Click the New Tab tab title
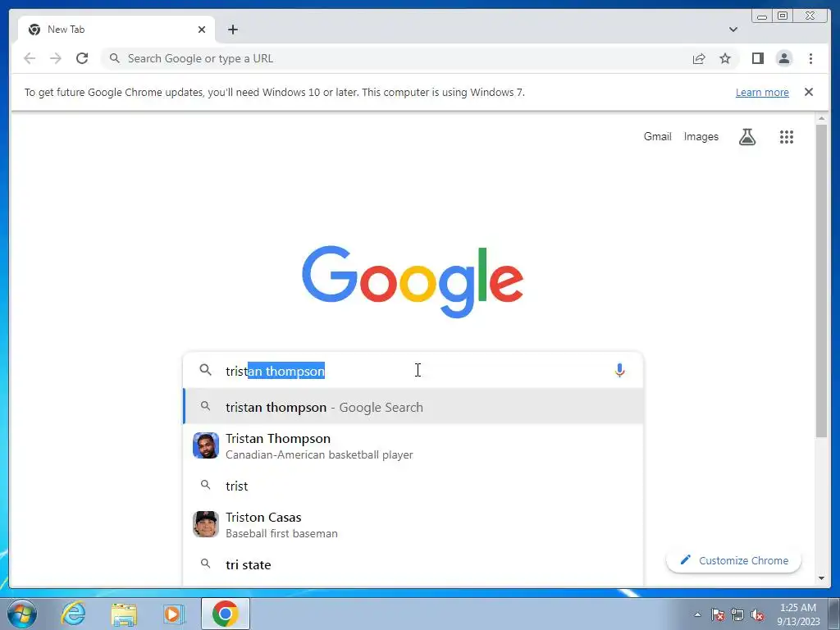 [66, 30]
